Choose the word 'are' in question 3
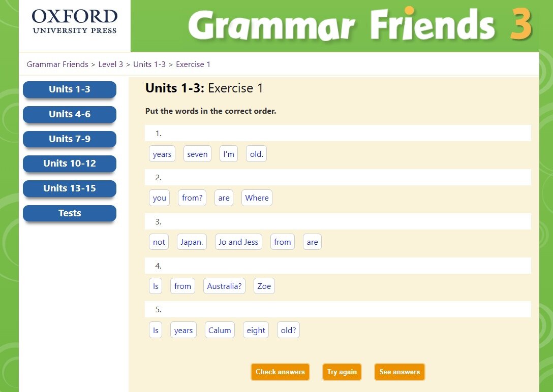The image size is (553, 392). [312, 242]
